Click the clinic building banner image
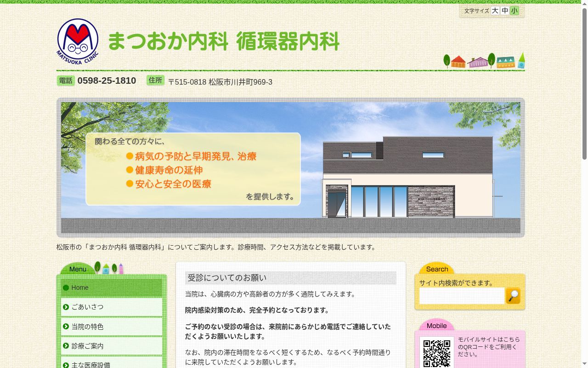Screen dimensions: 588x368 (x=290, y=167)
